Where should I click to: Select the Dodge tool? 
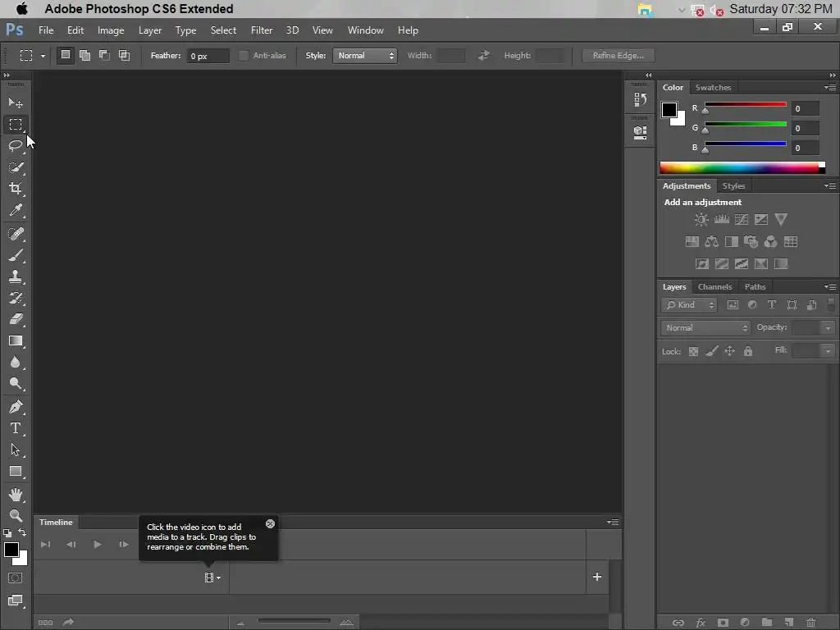tap(16, 384)
